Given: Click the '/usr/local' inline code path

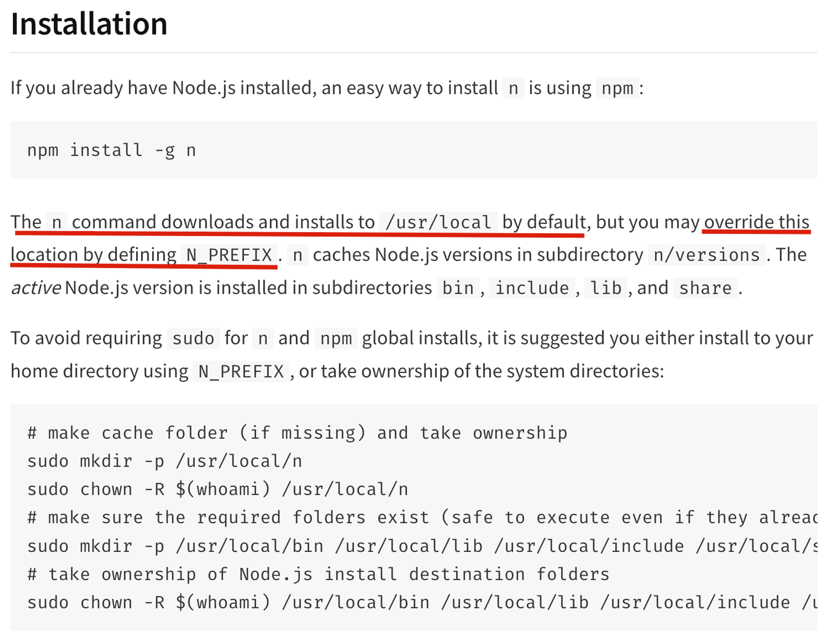Looking at the screenshot, I should click(x=438, y=222).
